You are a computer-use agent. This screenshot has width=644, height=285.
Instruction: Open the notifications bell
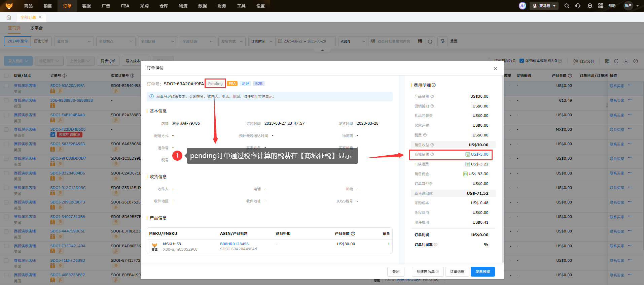coord(590,6)
